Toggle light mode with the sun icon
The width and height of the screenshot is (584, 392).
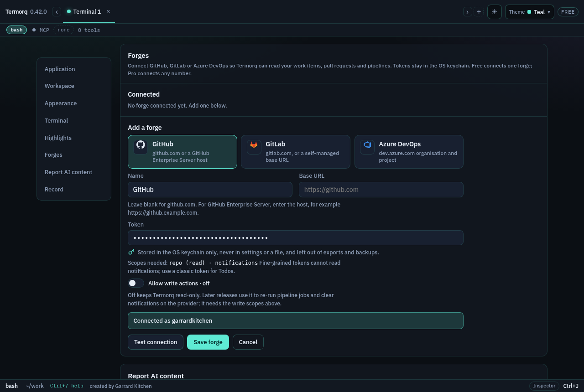click(x=495, y=12)
